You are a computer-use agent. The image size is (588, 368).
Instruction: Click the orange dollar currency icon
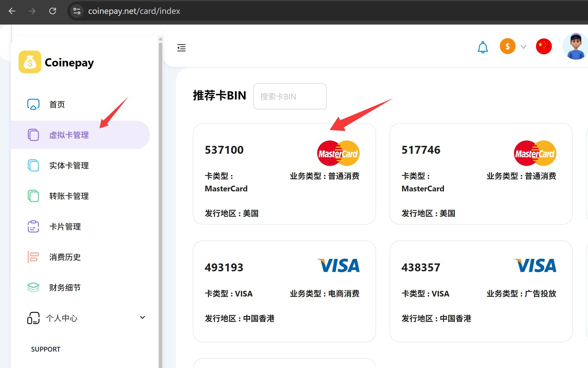tap(507, 46)
